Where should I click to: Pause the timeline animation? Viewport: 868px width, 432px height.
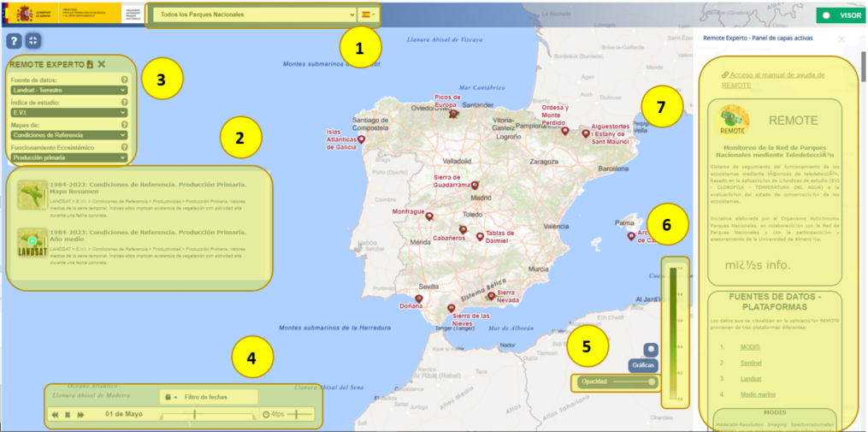coord(68,414)
